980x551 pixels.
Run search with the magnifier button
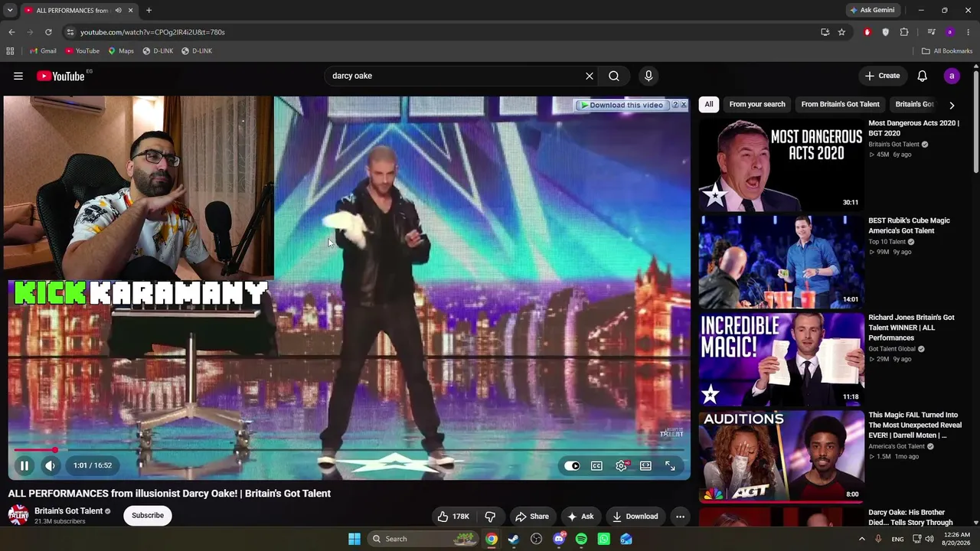(614, 76)
